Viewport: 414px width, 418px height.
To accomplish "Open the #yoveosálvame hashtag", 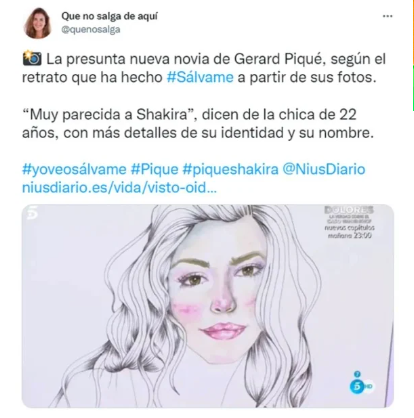I will [74, 170].
